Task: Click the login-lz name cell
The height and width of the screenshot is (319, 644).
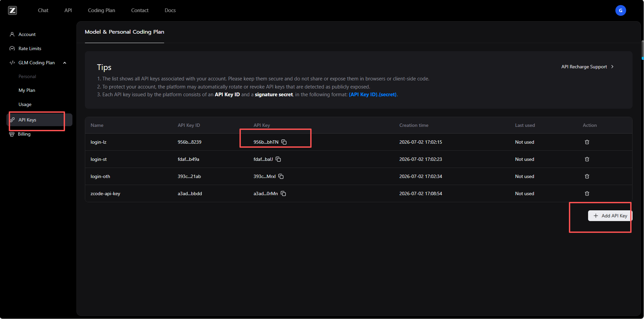Action: click(98, 142)
